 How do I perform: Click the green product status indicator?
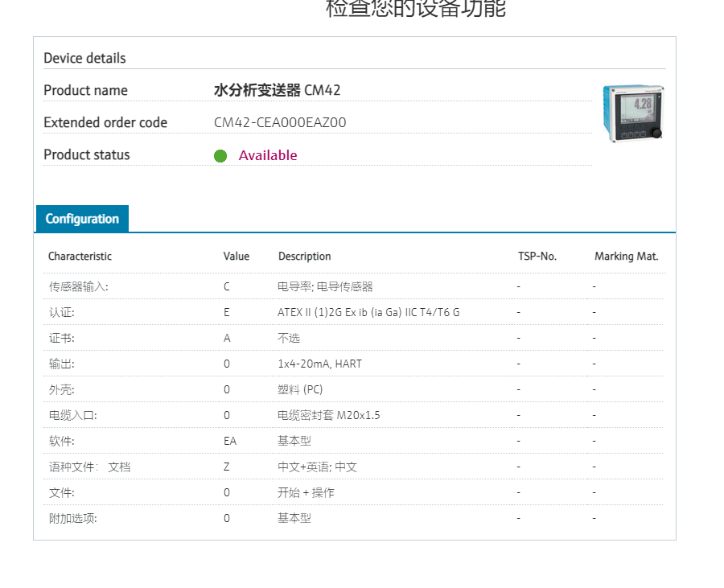click(x=220, y=156)
